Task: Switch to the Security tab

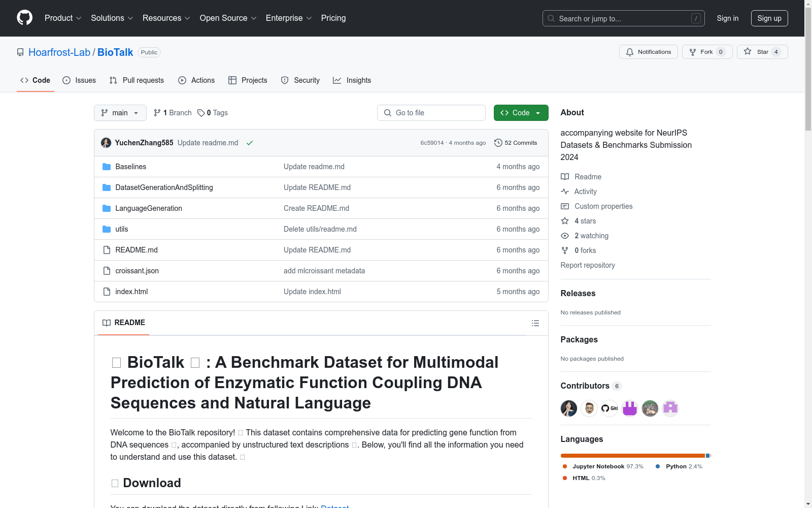Action: point(300,80)
